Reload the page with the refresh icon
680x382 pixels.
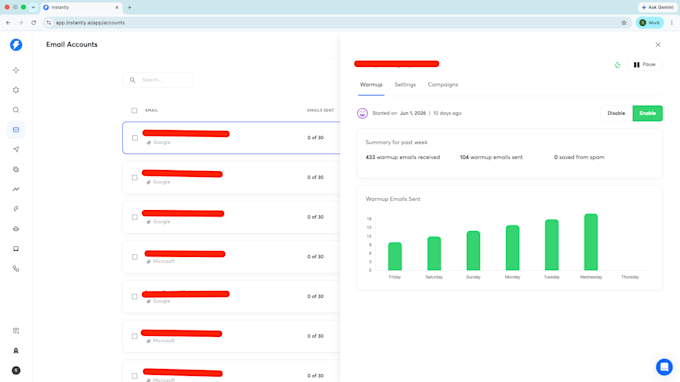(x=33, y=23)
